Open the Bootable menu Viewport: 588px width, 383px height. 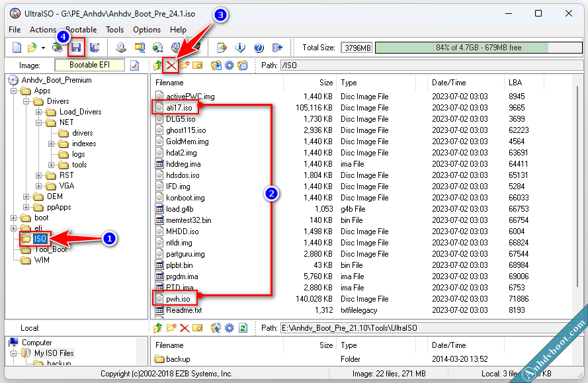(x=81, y=30)
